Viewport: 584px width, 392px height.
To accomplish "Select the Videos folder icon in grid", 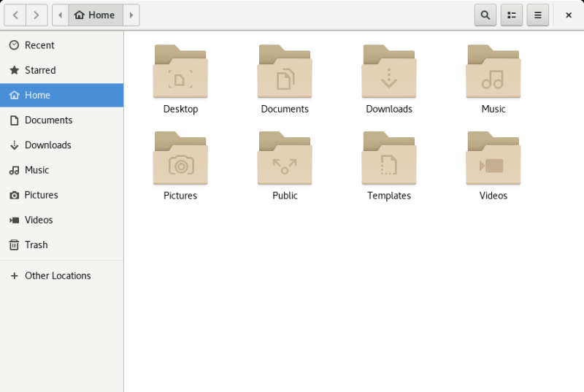I will click(493, 159).
